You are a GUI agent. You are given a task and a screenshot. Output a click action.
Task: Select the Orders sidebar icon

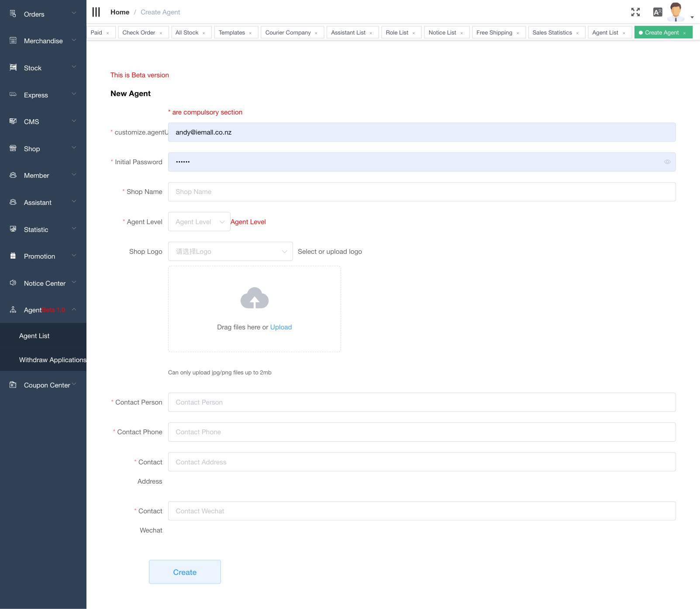[13, 14]
